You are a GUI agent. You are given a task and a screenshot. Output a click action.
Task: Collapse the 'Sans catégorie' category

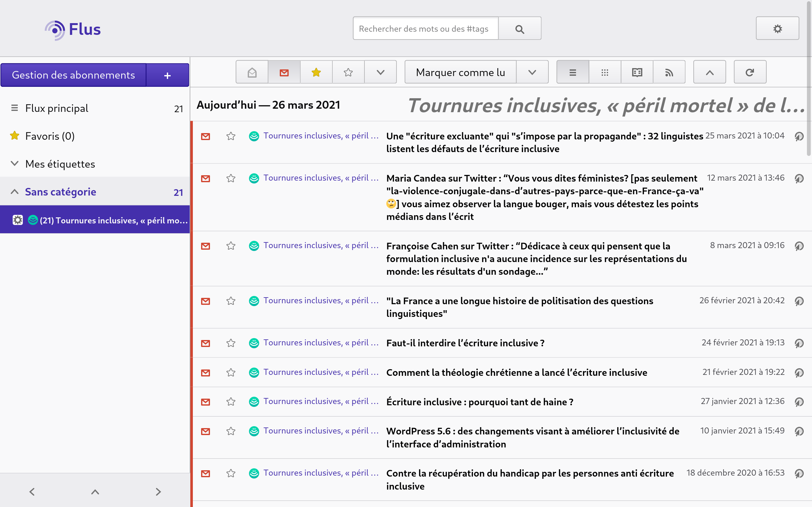14,192
